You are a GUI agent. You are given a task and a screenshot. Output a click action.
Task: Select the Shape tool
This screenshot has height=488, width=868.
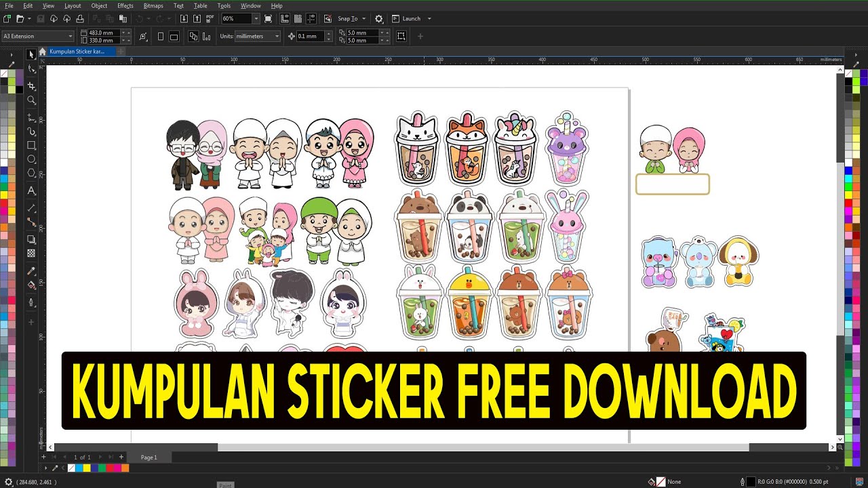click(x=31, y=70)
